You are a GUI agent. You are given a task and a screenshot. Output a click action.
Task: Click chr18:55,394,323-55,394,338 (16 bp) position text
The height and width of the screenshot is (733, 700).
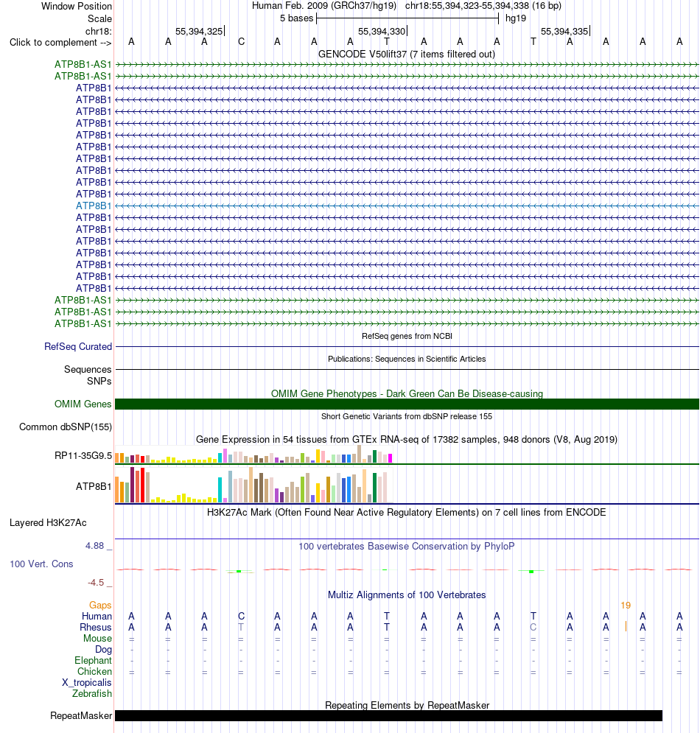[x=483, y=6]
